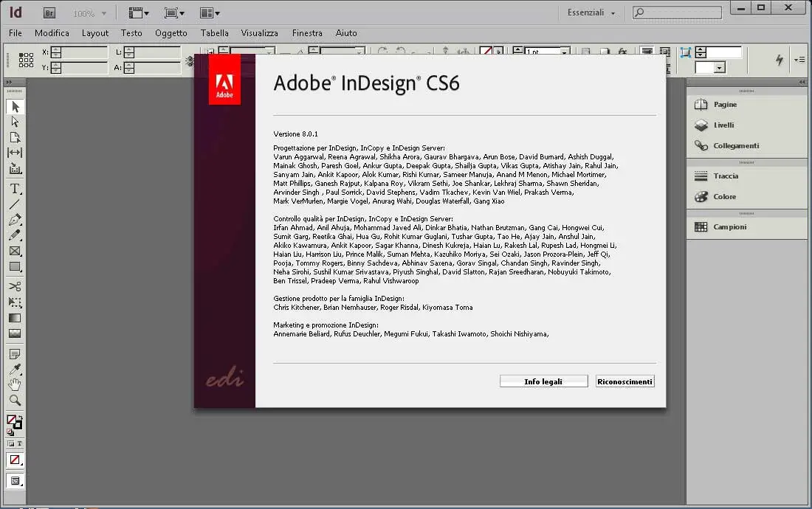Open the Modifica menu

[52, 33]
